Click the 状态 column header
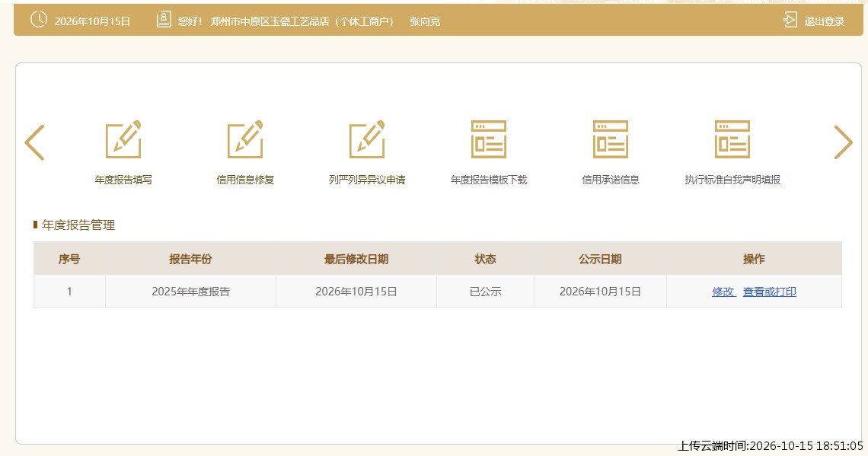This screenshot has height=456, width=868. (486, 259)
